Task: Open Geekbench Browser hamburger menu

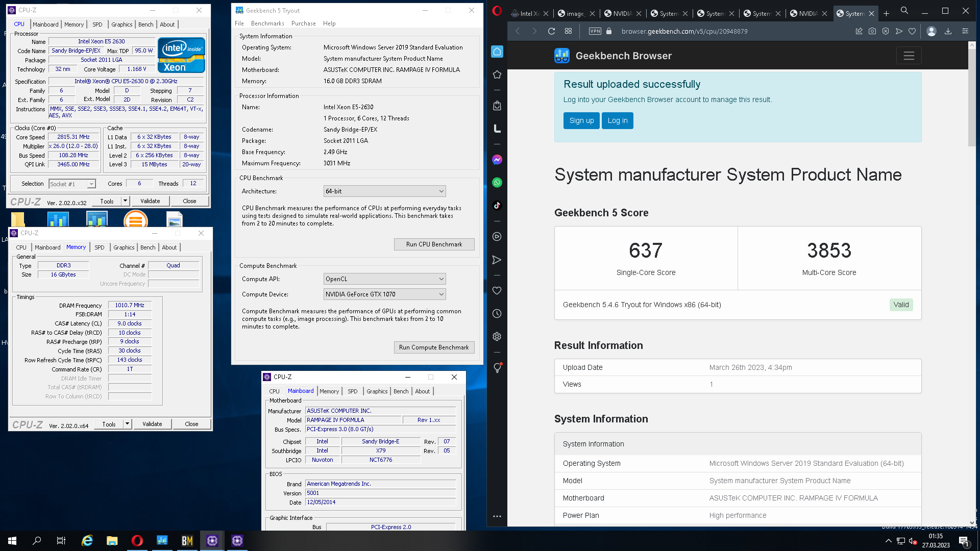Action: [909, 56]
